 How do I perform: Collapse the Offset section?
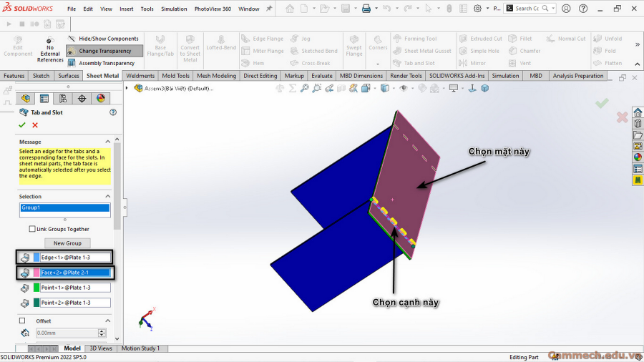(x=107, y=321)
